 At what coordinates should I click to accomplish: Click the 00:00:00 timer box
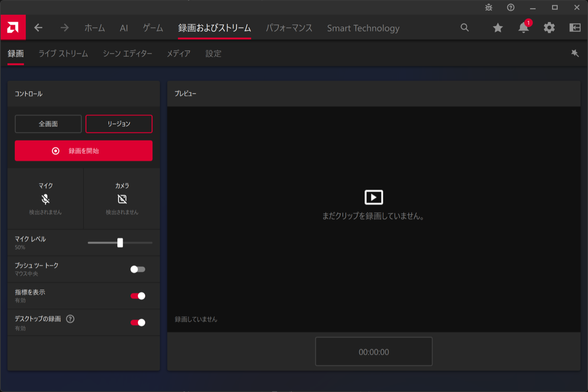[373, 352]
